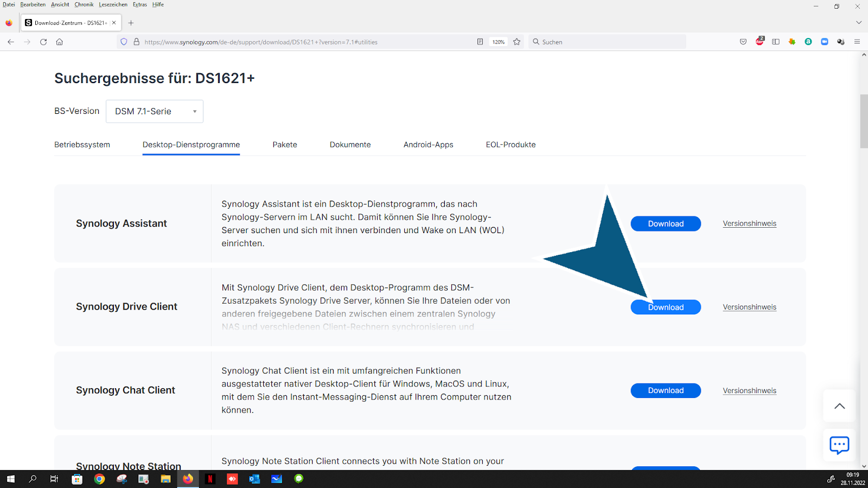List all open tabs
The width and height of the screenshot is (868, 488).
[x=859, y=23]
